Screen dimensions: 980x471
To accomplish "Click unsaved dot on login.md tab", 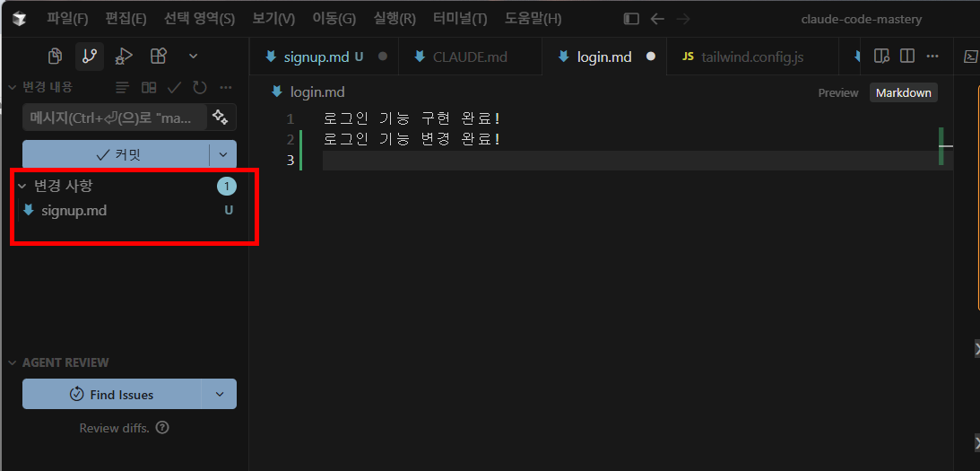I will (x=651, y=57).
